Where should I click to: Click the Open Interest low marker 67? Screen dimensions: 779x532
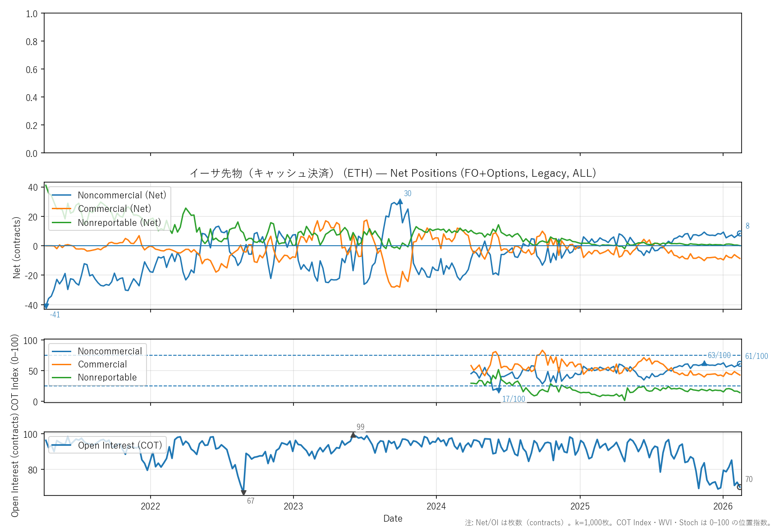[x=243, y=493]
